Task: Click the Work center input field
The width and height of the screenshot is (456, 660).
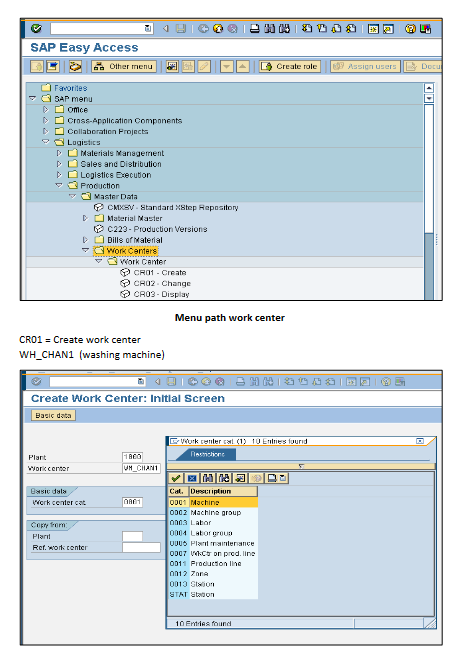Action: coord(141,468)
